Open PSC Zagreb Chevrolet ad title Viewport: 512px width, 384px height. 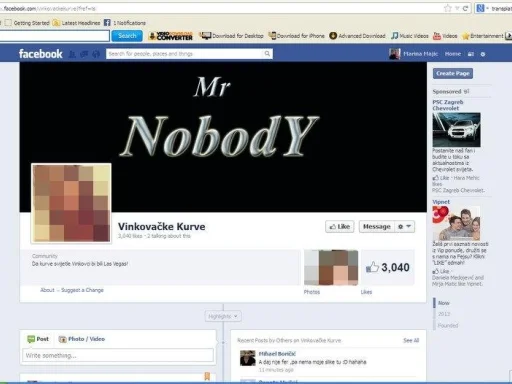pos(448,105)
